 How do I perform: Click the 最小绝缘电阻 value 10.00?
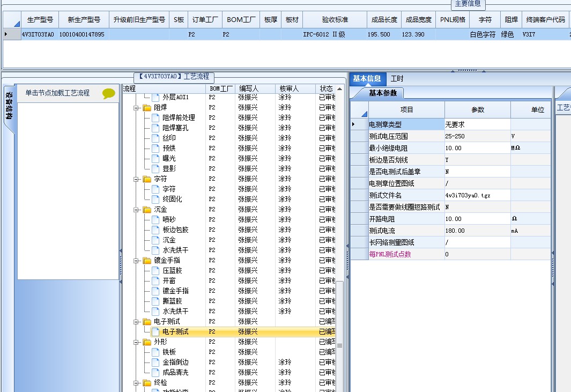coord(477,149)
